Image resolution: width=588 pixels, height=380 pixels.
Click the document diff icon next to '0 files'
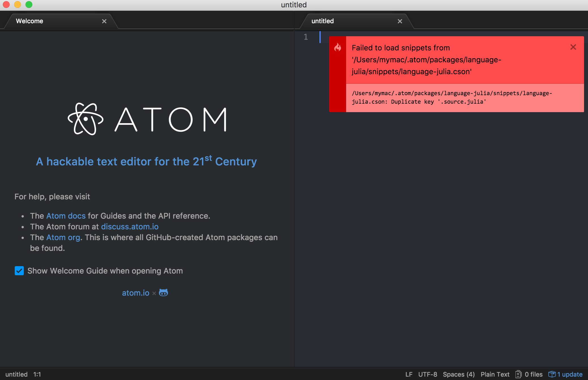tap(518, 374)
